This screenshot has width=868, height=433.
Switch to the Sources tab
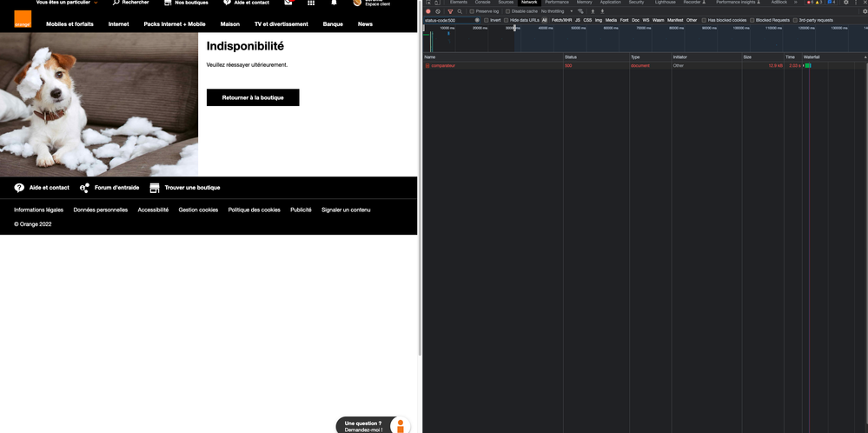tap(506, 3)
